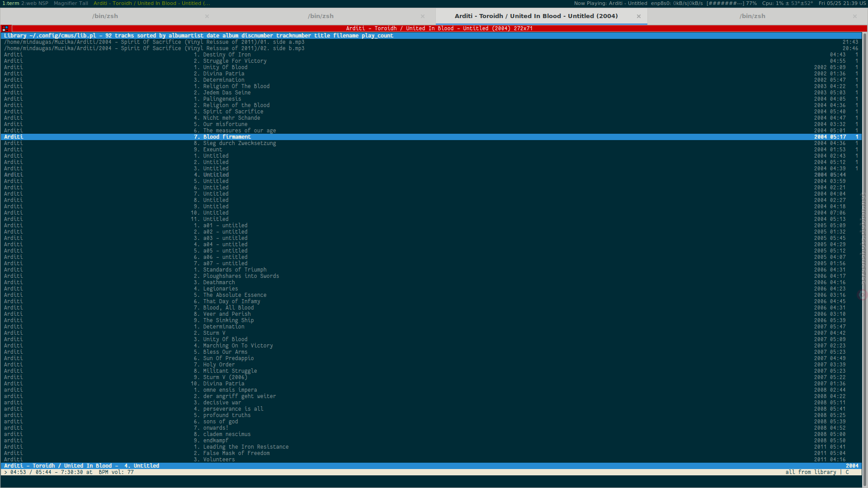Click the NSP label in the top bar
Image resolution: width=868 pixels, height=488 pixels.
pos(43,3)
